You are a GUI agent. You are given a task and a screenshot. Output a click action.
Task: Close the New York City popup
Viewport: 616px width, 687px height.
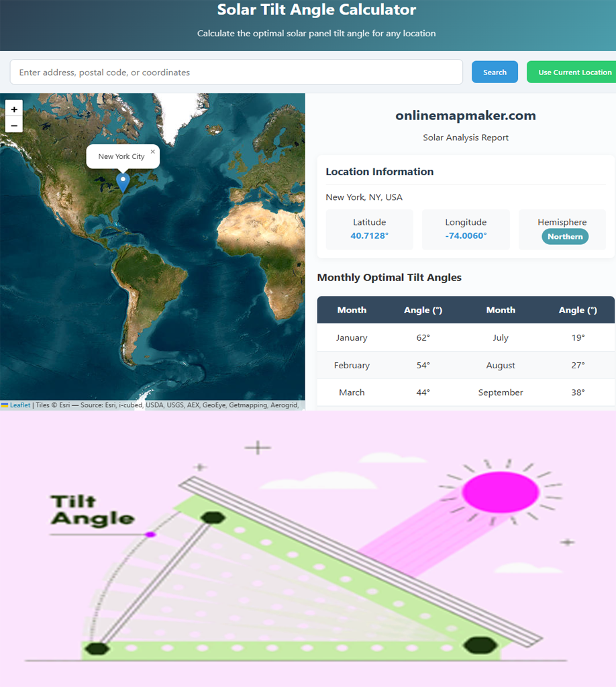point(152,152)
